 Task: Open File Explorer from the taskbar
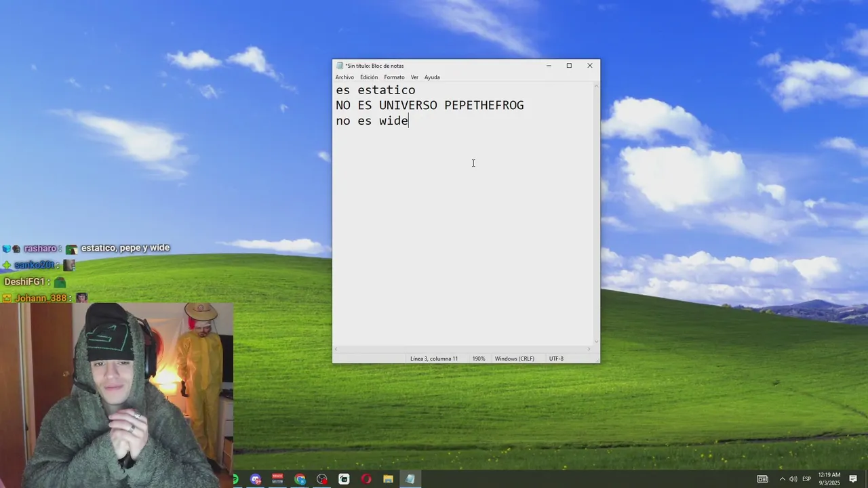pos(388,479)
